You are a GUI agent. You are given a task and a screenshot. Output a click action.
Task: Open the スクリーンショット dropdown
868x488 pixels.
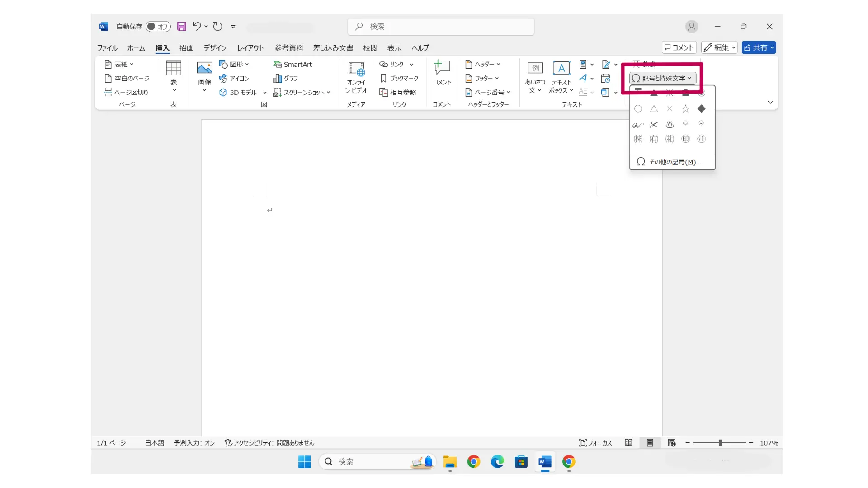[x=302, y=93]
